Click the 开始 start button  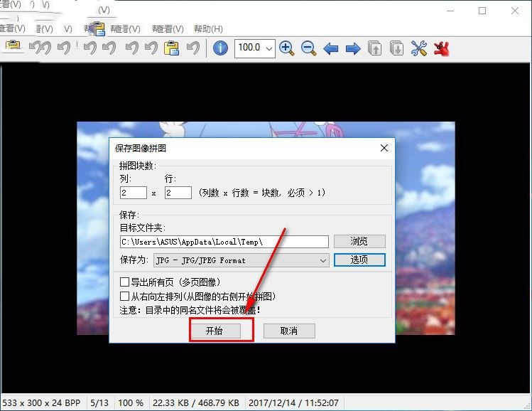pyautogui.click(x=215, y=331)
